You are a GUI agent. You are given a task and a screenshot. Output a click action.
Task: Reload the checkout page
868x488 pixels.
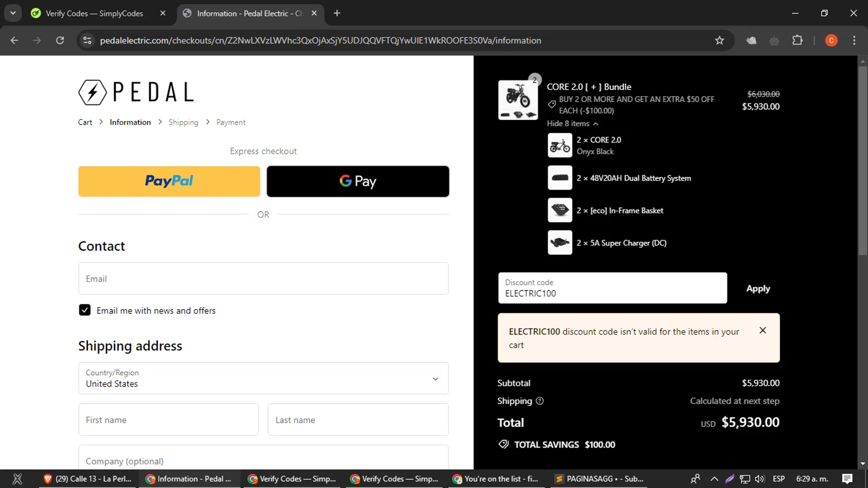pos(60,41)
